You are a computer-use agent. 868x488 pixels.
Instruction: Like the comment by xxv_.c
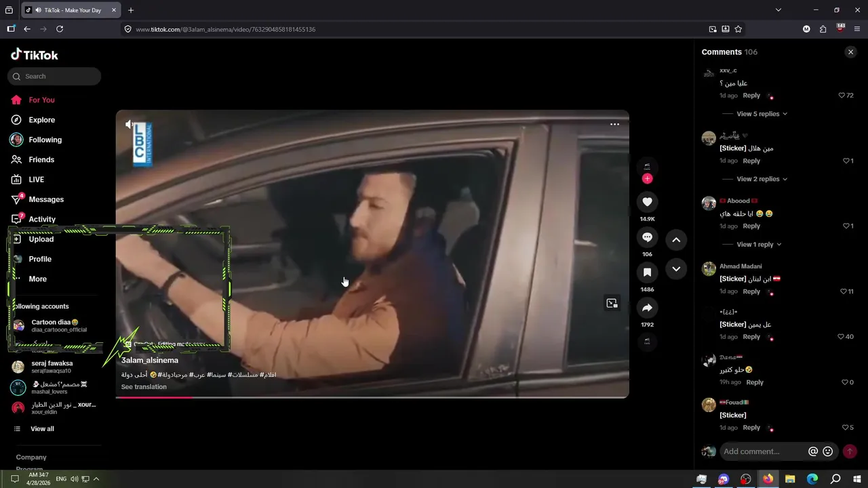[x=842, y=96]
